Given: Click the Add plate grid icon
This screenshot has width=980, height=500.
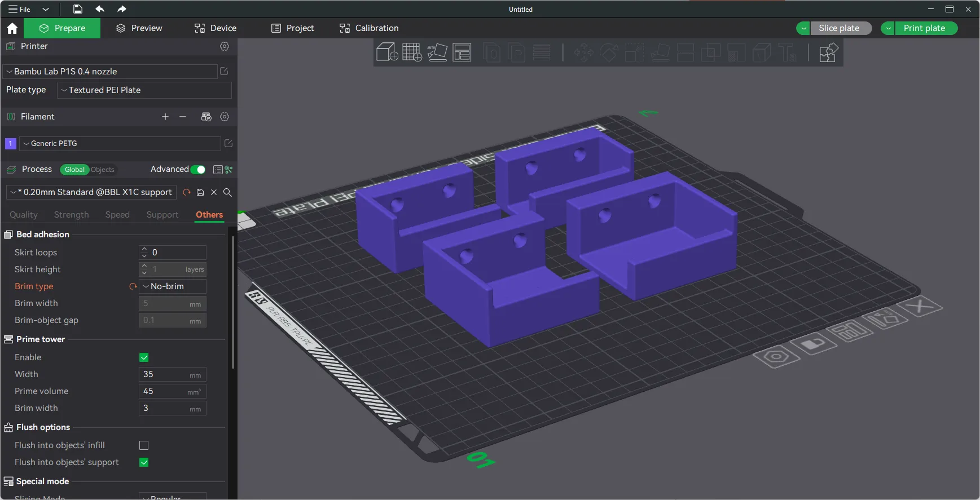Looking at the screenshot, I should point(412,52).
